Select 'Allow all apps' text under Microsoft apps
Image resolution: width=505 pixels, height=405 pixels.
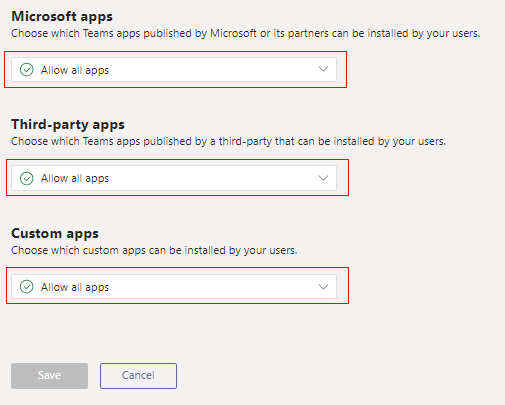pos(75,70)
